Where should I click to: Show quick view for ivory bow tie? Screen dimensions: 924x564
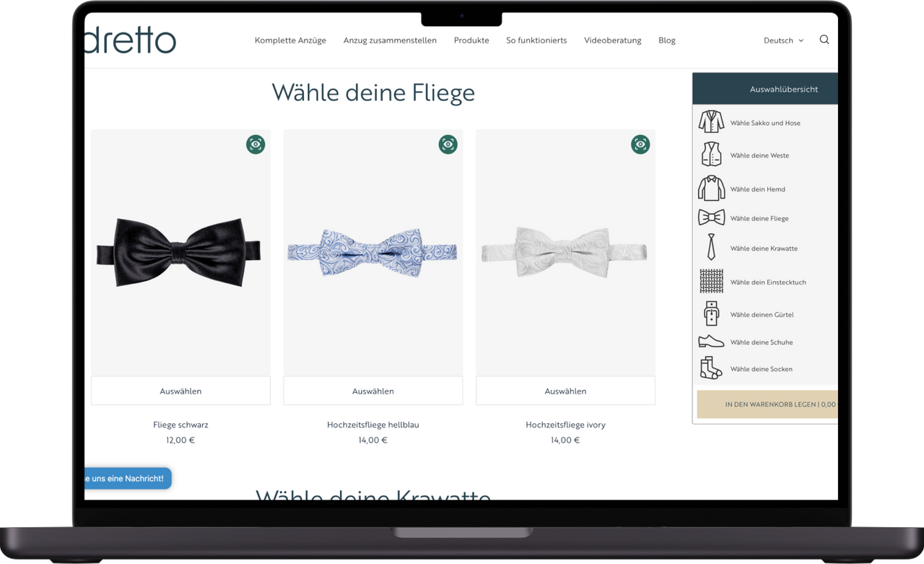click(x=640, y=144)
